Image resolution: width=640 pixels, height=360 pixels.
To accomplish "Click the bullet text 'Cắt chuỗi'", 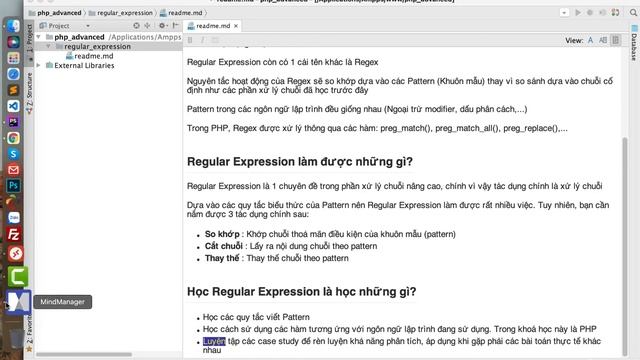I will (x=224, y=246).
